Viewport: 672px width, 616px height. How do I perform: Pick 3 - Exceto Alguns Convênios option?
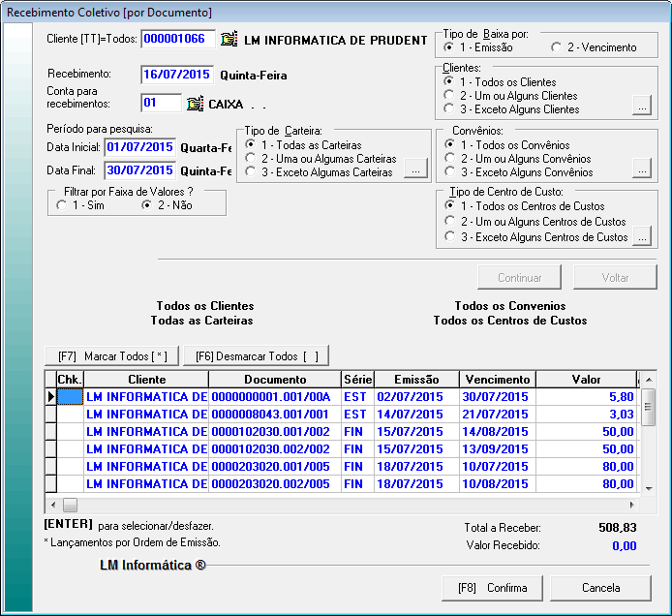[449, 172]
